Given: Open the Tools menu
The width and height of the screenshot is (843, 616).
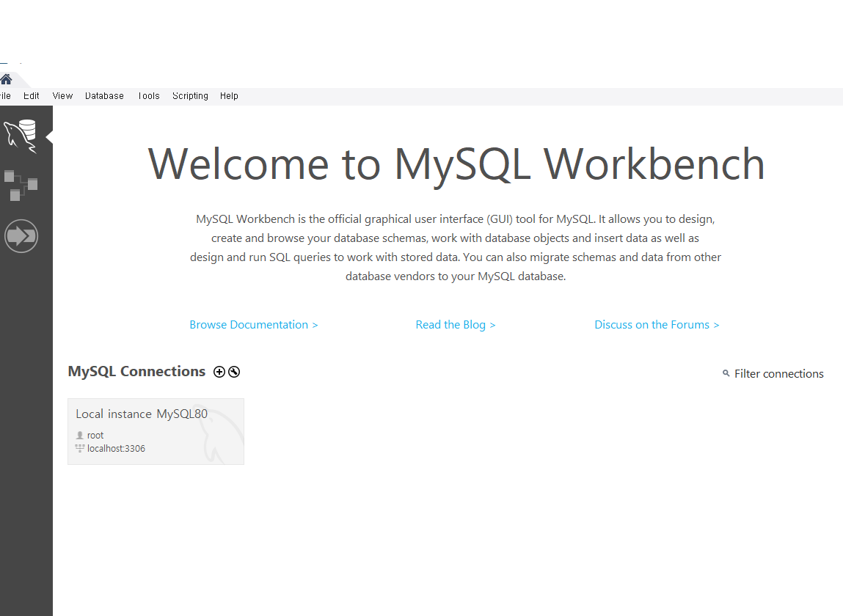Looking at the screenshot, I should tap(149, 95).
